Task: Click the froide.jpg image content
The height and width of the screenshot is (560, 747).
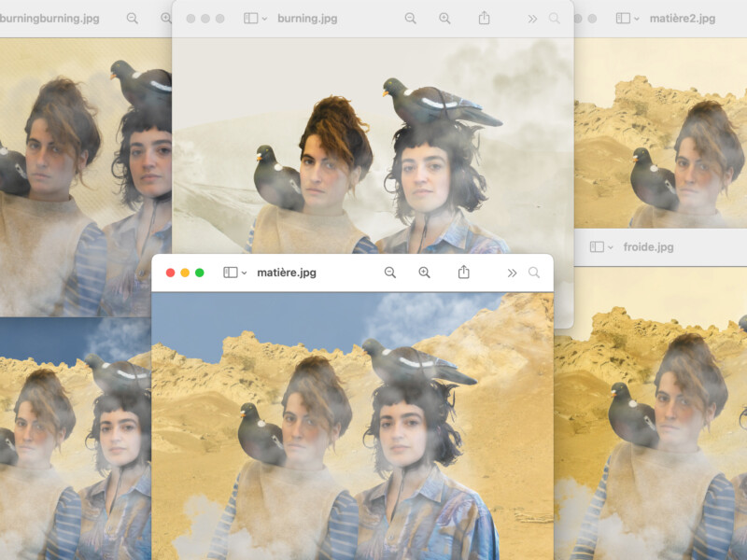Action: 650,413
